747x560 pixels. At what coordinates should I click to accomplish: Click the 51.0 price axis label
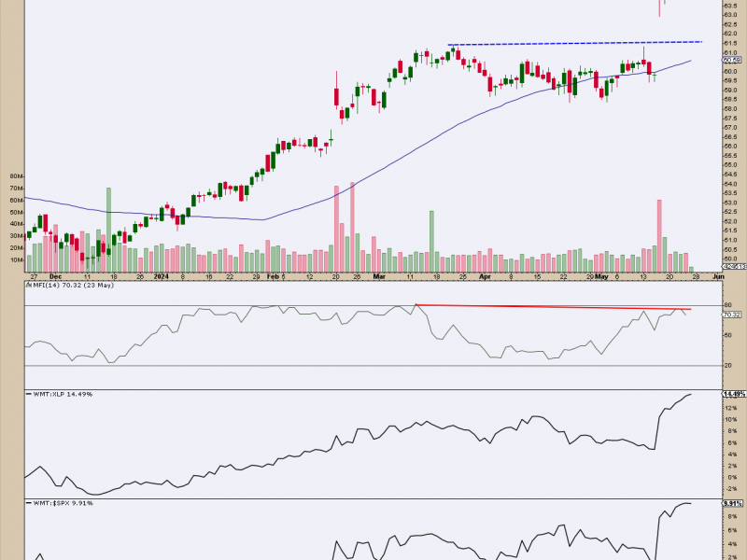(731, 240)
